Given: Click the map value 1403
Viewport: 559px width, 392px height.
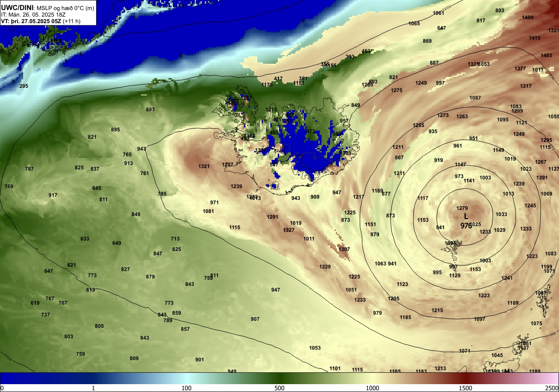Looking at the screenshot, I should [546, 55].
